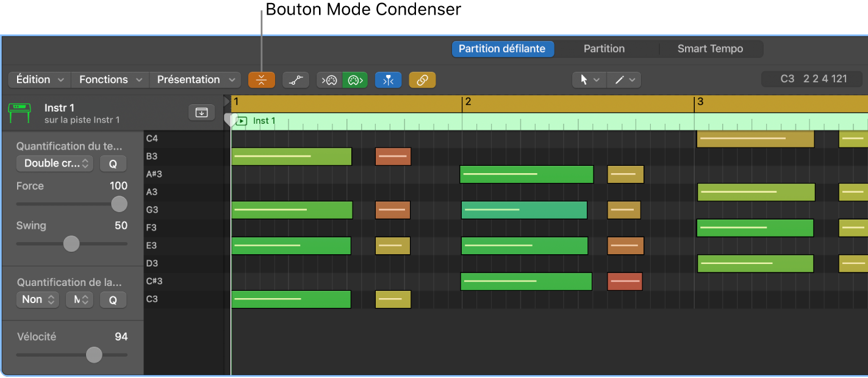
Task: Click Force value 100
Action: click(118, 186)
